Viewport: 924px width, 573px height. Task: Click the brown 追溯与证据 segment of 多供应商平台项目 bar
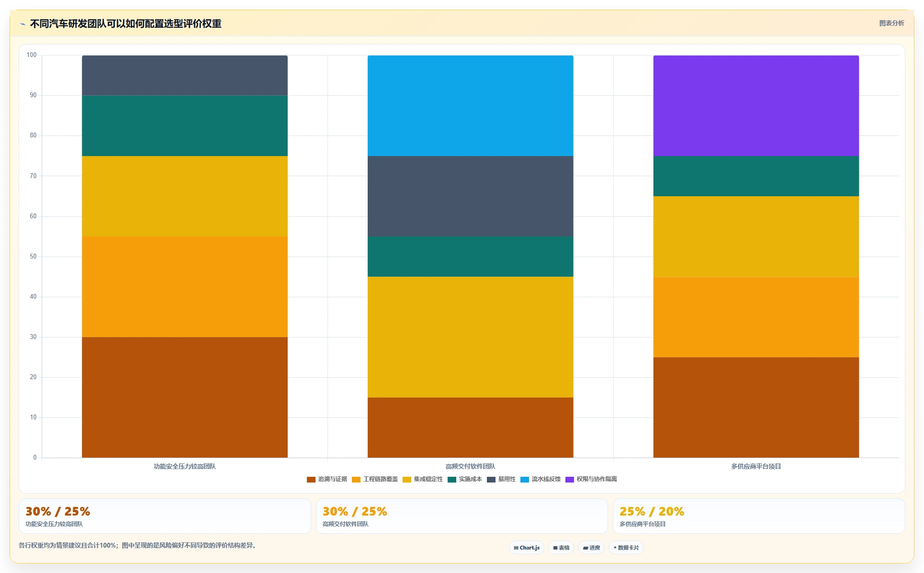756,407
